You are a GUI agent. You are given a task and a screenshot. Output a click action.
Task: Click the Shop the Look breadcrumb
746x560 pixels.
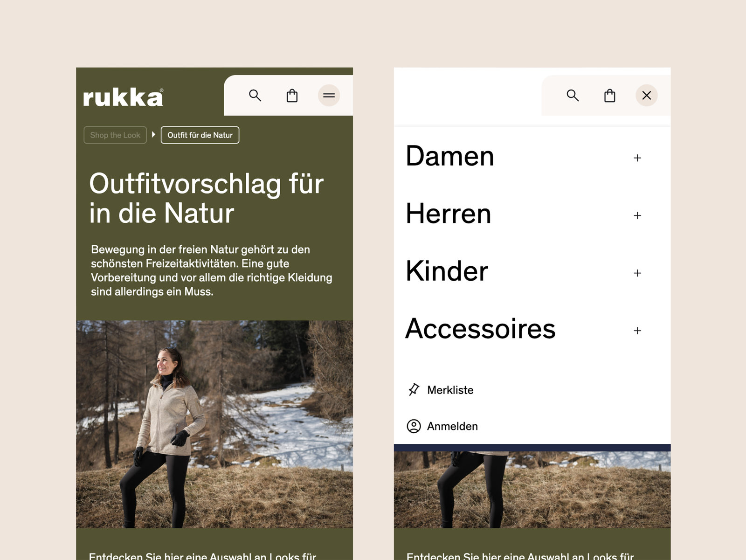pyautogui.click(x=115, y=135)
